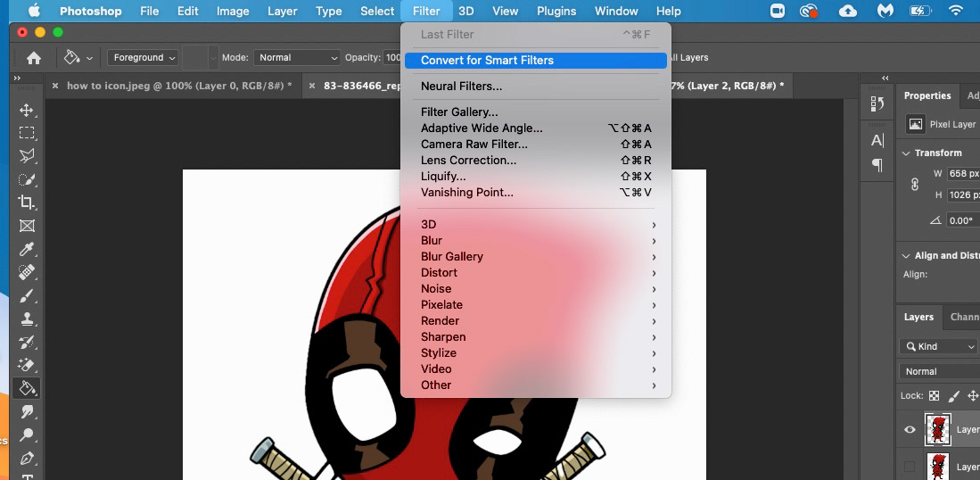The image size is (980, 480).
Task: Select the Quick Selection tool
Action: click(26, 179)
